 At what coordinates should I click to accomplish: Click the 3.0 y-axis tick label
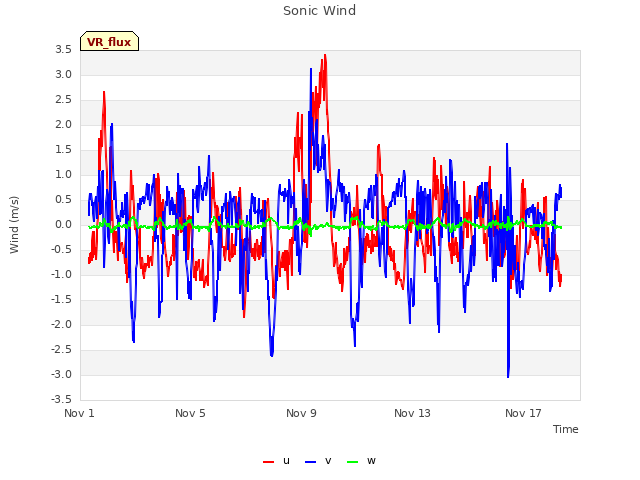click(64, 75)
